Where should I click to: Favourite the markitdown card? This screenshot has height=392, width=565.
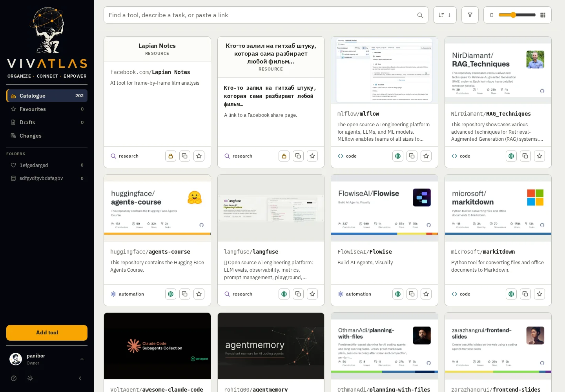point(539,294)
